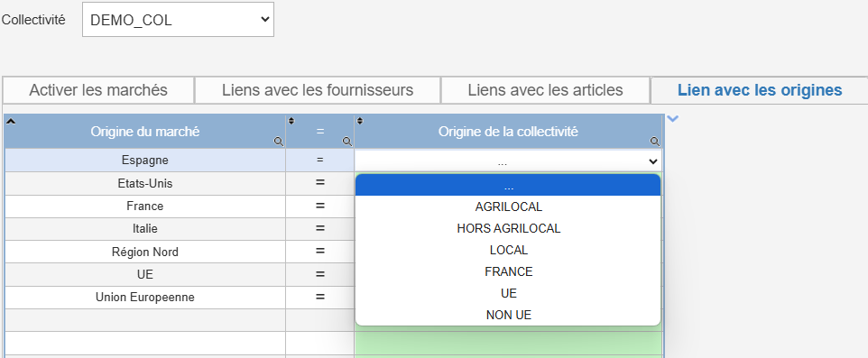Click search icon in Origine du marché header

coord(279,142)
